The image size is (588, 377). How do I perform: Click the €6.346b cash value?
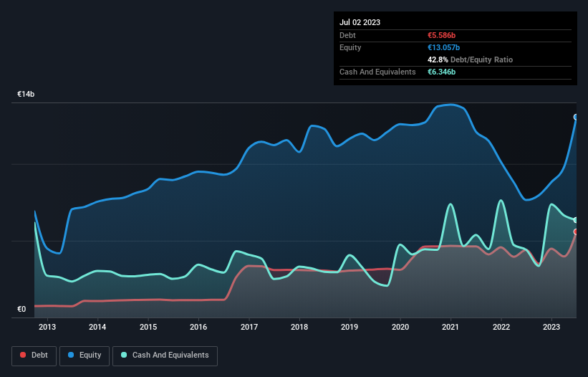tap(441, 72)
